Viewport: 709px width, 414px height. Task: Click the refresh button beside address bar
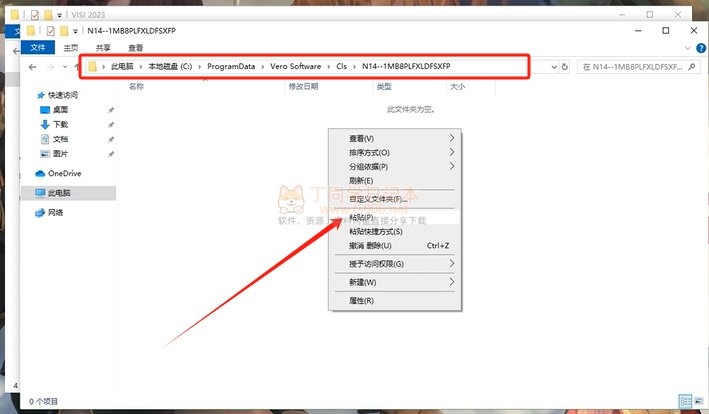[x=565, y=67]
